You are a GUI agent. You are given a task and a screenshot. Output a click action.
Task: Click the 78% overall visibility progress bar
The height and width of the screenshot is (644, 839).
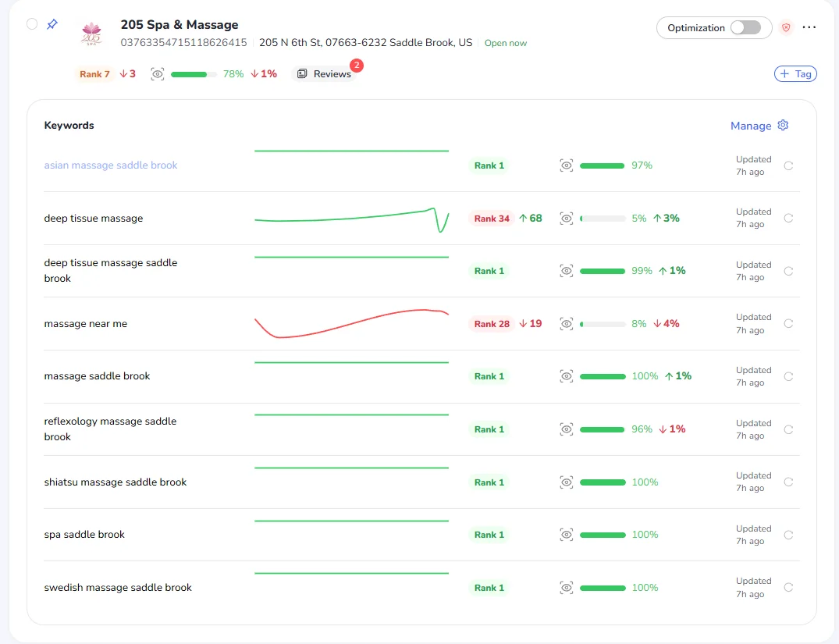click(193, 74)
